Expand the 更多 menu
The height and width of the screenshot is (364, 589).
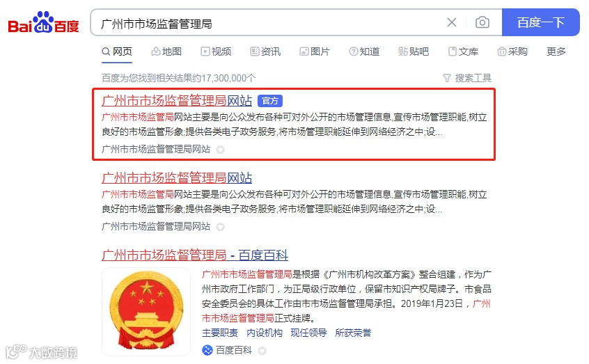click(x=556, y=52)
